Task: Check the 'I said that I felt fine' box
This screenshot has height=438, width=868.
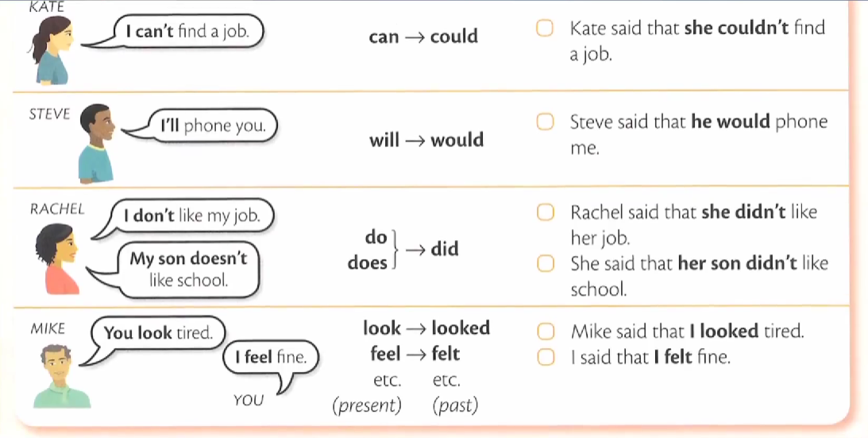Action: (545, 357)
